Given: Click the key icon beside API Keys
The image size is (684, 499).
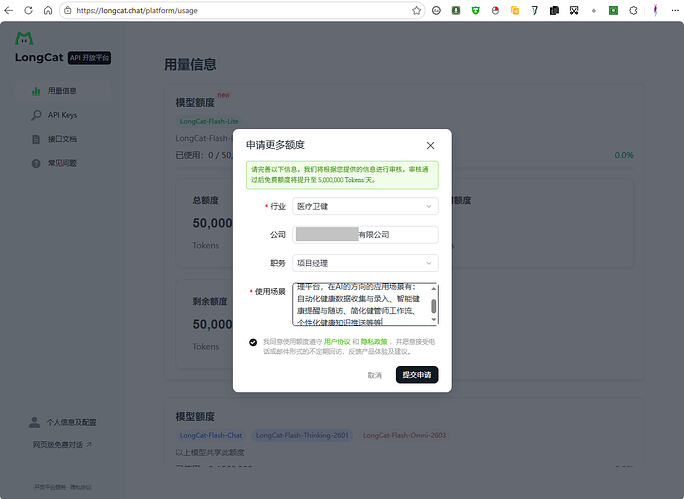Looking at the screenshot, I should point(36,115).
